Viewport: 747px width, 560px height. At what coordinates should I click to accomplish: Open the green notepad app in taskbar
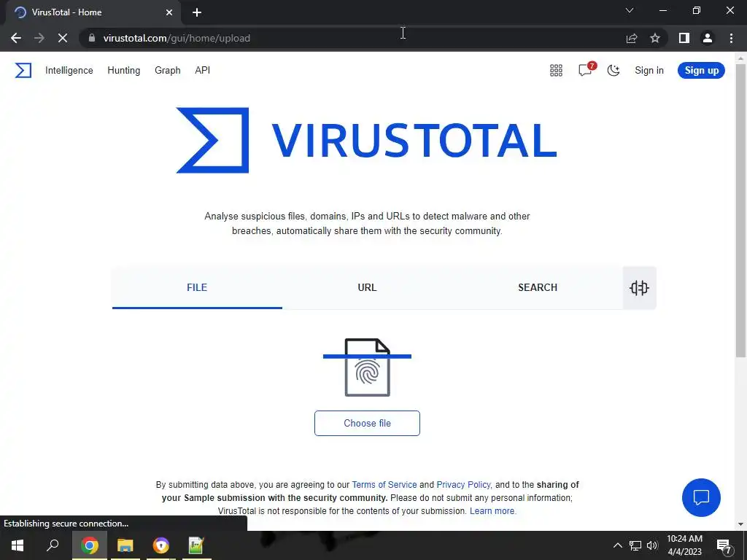(196, 545)
